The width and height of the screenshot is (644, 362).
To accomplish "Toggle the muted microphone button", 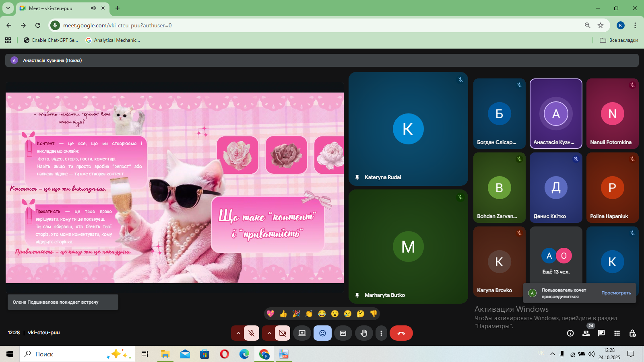I will click(252, 333).
